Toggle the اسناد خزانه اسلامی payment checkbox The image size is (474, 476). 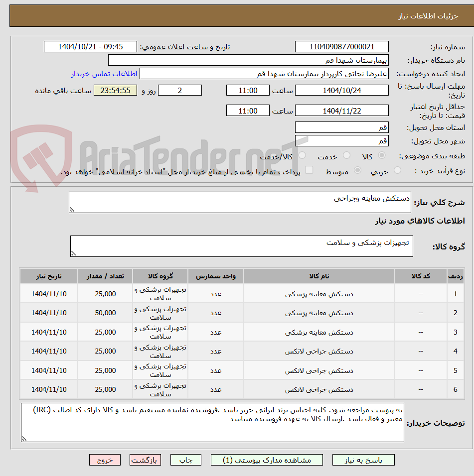[309, 170]
